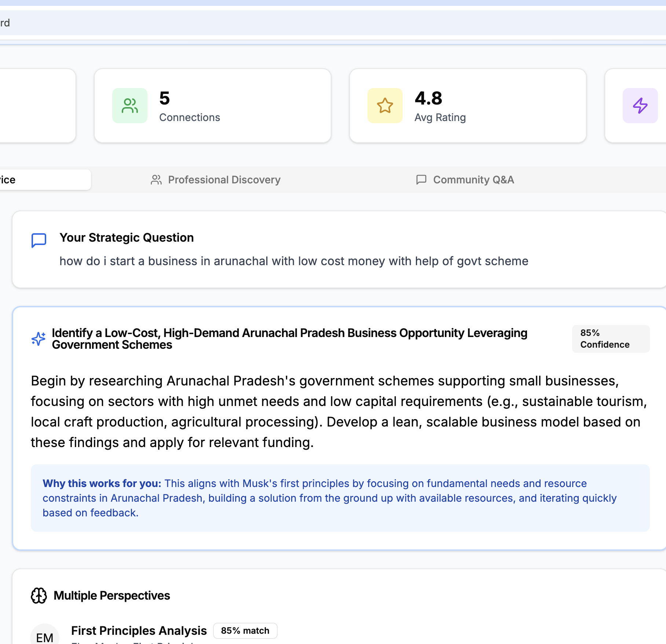The height and width of the screenshot is (644, 666).
Task: Click the 85% match badge
Action: pos(245,631)
